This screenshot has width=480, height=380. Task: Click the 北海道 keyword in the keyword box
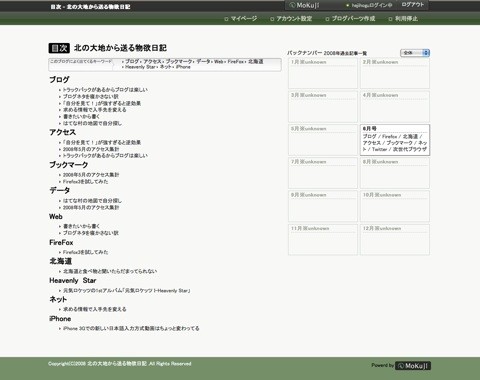point(256,62)
